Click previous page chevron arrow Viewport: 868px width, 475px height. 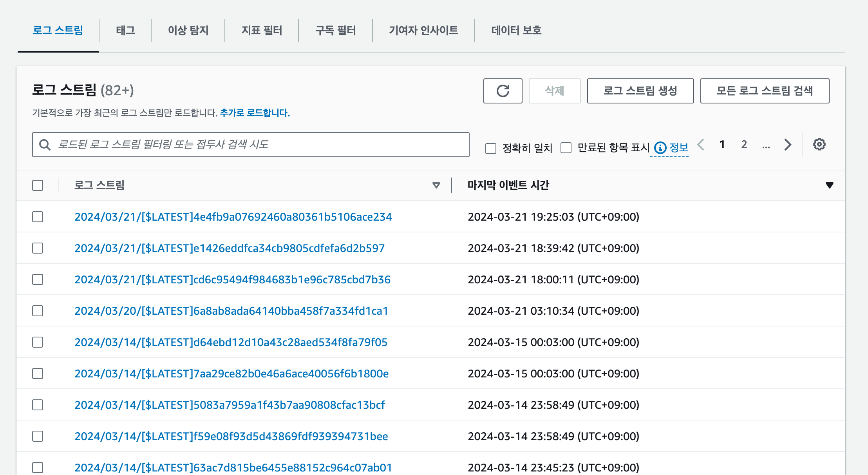(701, 145)
